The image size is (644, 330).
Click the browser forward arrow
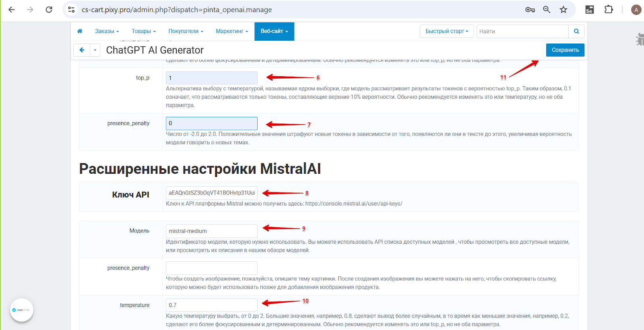30,10
